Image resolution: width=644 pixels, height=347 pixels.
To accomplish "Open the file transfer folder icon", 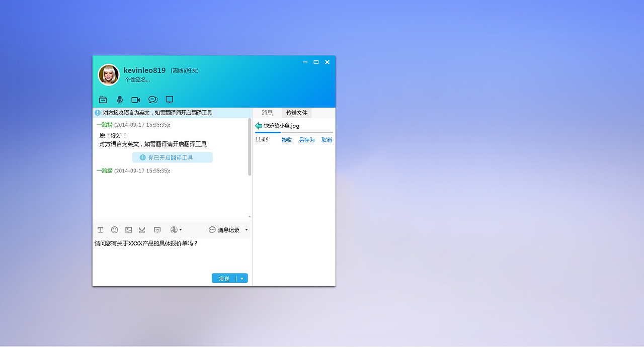I will [x=103, y=99].
